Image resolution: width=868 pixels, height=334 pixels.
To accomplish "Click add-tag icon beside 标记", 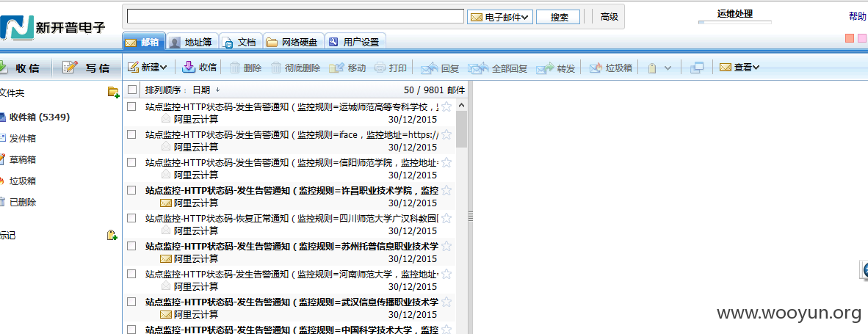I will pyautogui.click(x=112, y=235).
